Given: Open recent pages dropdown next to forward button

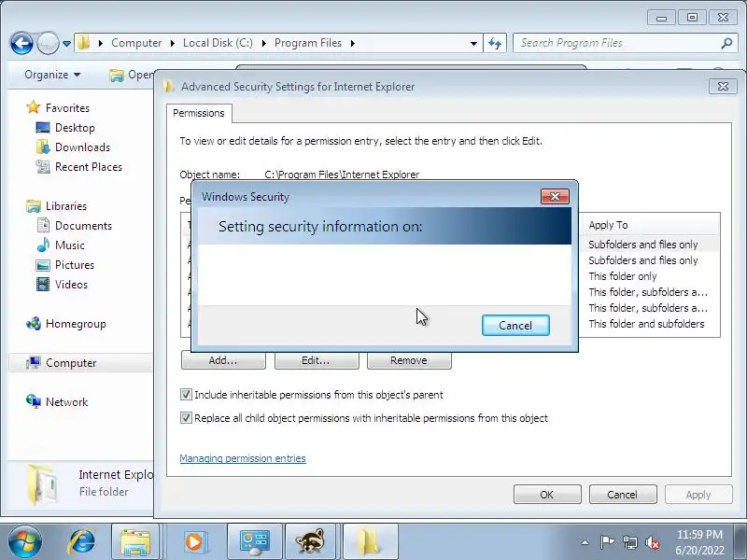Looking at the screenshot, I should 66,43.
